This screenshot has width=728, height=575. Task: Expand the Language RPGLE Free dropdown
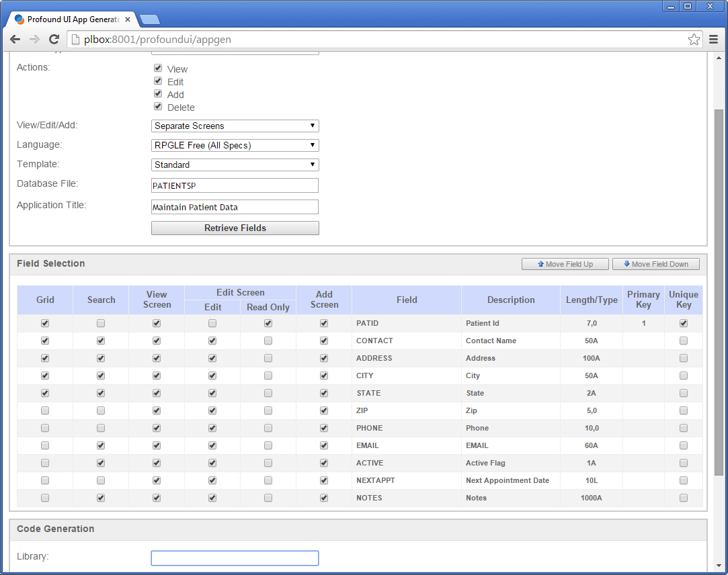[x=235, y=146]
